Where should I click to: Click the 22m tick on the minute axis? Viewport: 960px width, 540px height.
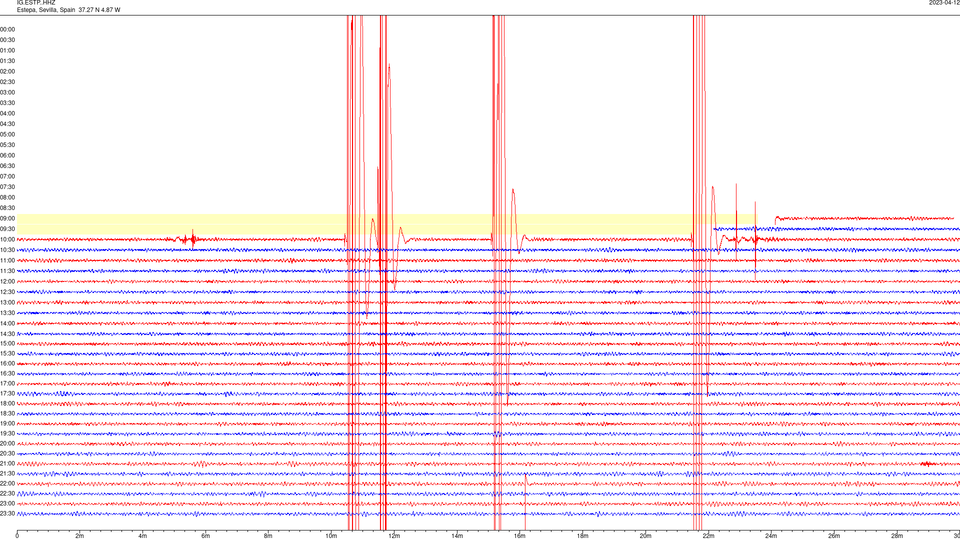[x=708, y=536]
